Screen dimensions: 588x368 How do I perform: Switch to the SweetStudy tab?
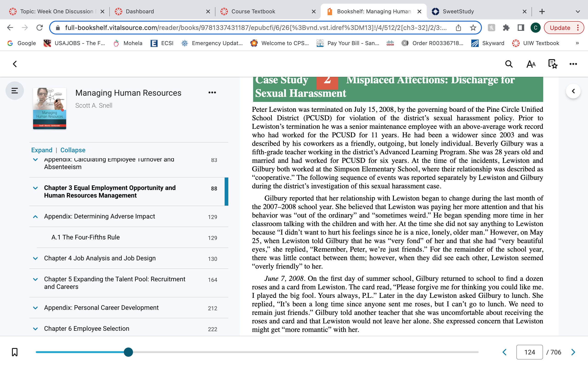458,11
